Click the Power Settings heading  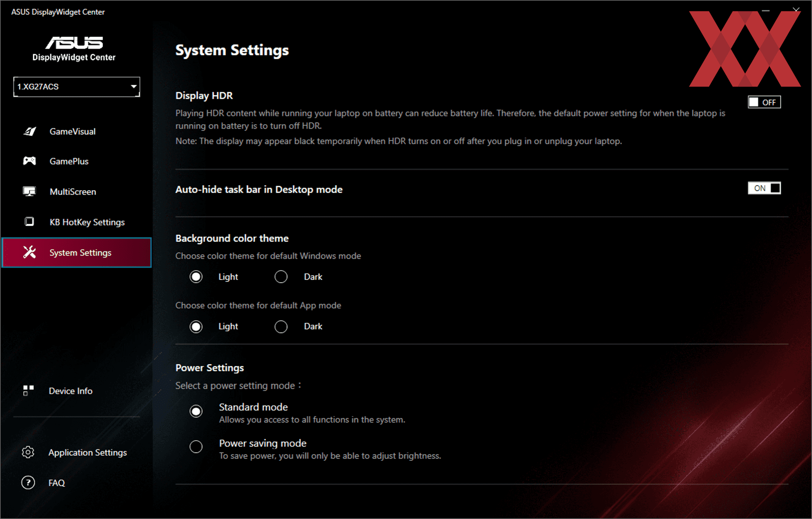pyautogui.click(x=209, y=368)
